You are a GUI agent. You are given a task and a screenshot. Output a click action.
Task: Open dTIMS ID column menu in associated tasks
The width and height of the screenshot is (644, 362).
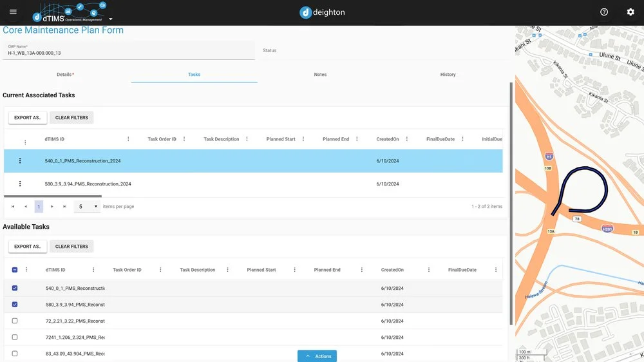pos(128,139)
